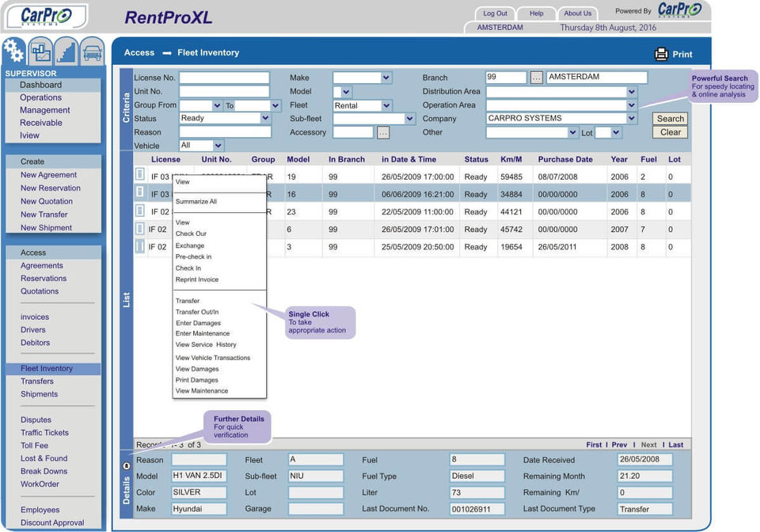Click into the License No. input field
Image resolution: width=760 pixels, height=532 pixels.
point(224,78)
